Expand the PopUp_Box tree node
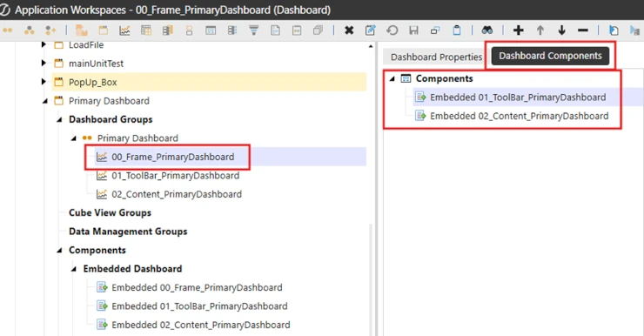The image size is (644, 336). (44, 82)
